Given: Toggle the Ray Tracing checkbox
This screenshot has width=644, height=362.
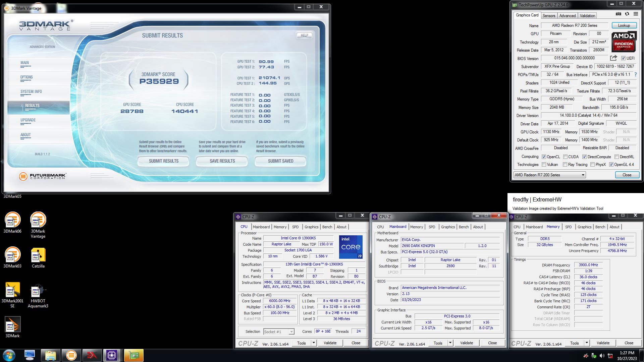Looking at the screenshot, I should 565,165.
